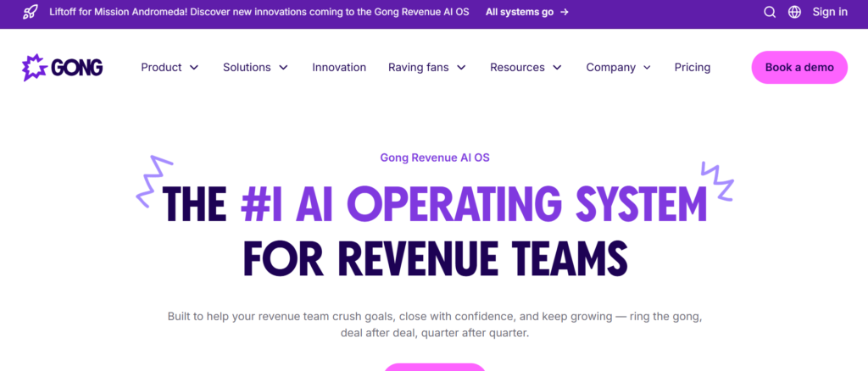
Task: Expand the Product dropdown chevron
Action: [x=194, y=68]
